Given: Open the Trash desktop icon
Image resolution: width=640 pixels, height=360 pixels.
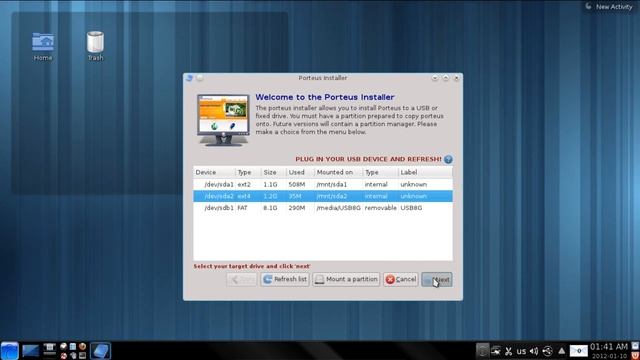Looking at the screenshot, I should (x=95, y=47).
